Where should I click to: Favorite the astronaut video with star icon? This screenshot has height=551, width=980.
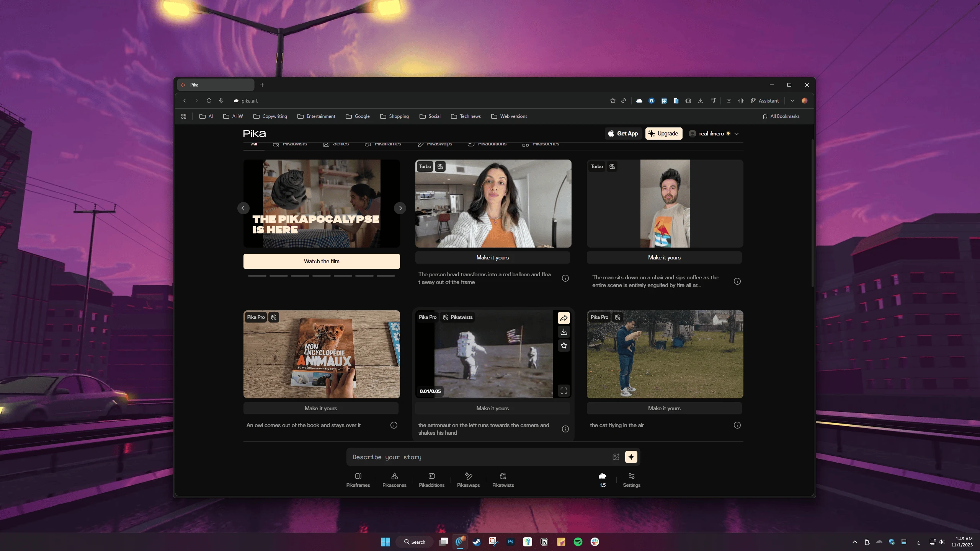pos(564,346)
